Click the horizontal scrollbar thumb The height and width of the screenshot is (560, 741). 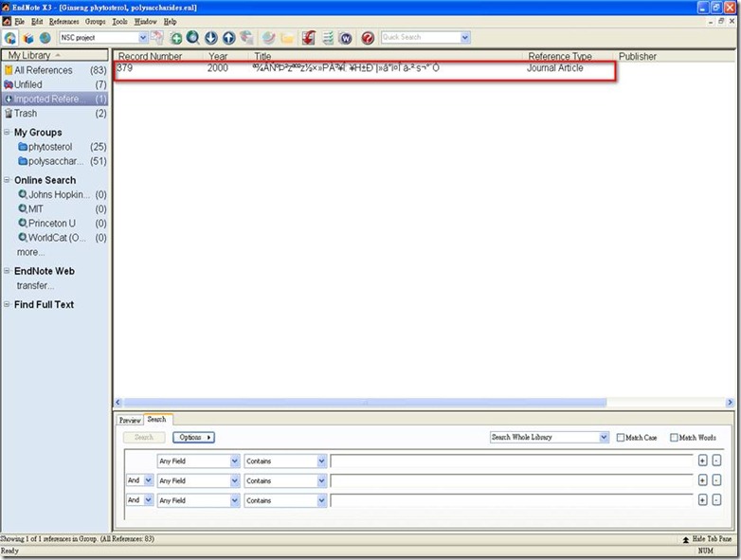pyautogui.click(x=365, y=403)
